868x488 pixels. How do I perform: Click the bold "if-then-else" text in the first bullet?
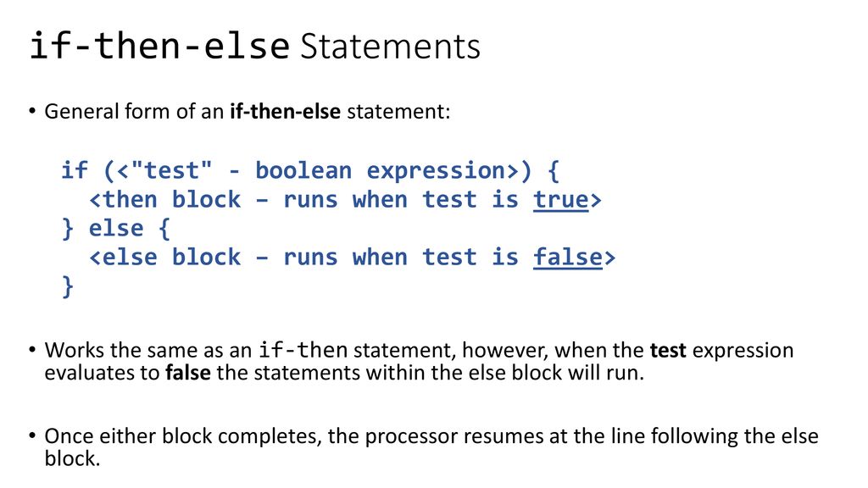click(285, 111)
